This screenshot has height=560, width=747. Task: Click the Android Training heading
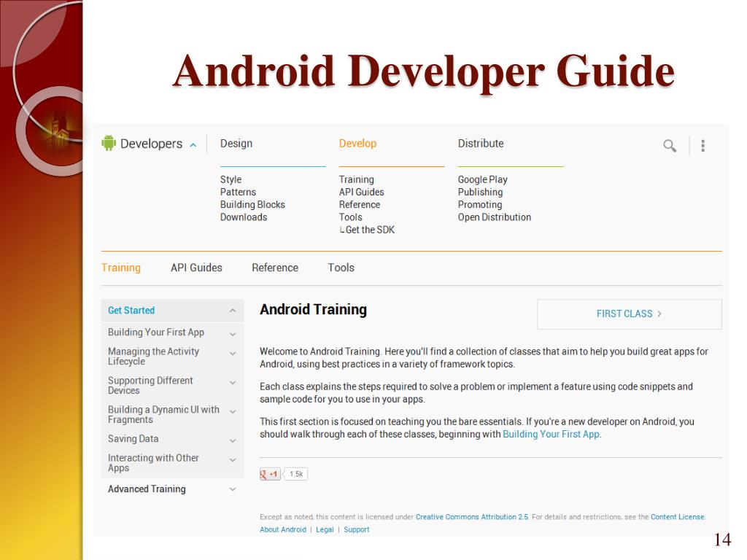pos(314,309)
